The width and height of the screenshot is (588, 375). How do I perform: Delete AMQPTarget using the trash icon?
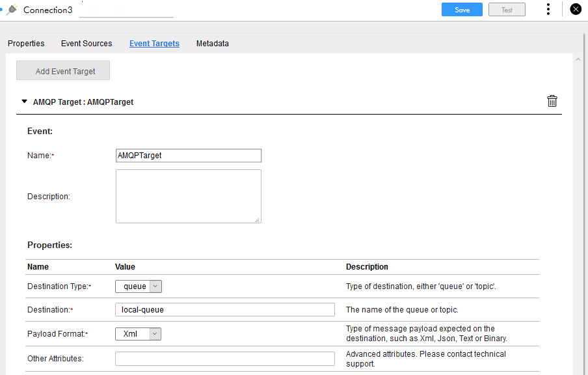pos(552,101)
